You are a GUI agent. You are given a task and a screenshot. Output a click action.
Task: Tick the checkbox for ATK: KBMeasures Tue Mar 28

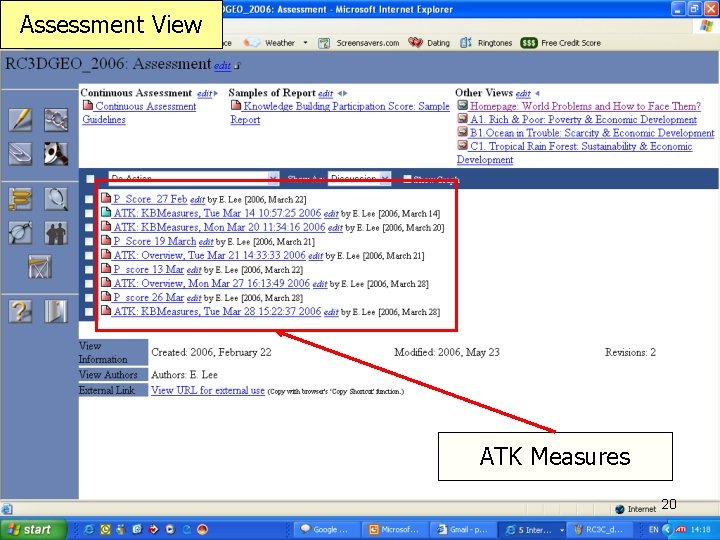(x=89, y=312)
